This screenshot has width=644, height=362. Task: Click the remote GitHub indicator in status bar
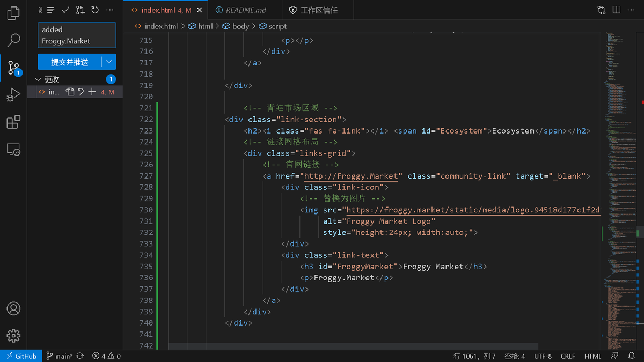pyautogui.click(x=21, y=356)
